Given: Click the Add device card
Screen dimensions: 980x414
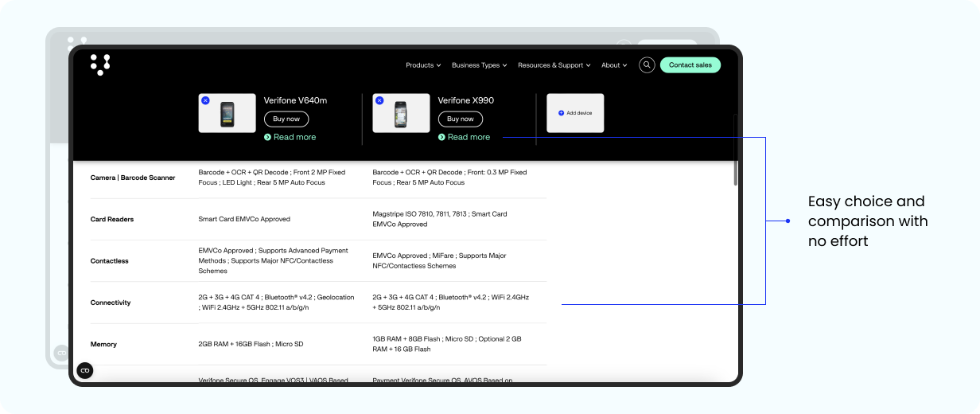Looking at the screenshot, I should click(575, 113).
